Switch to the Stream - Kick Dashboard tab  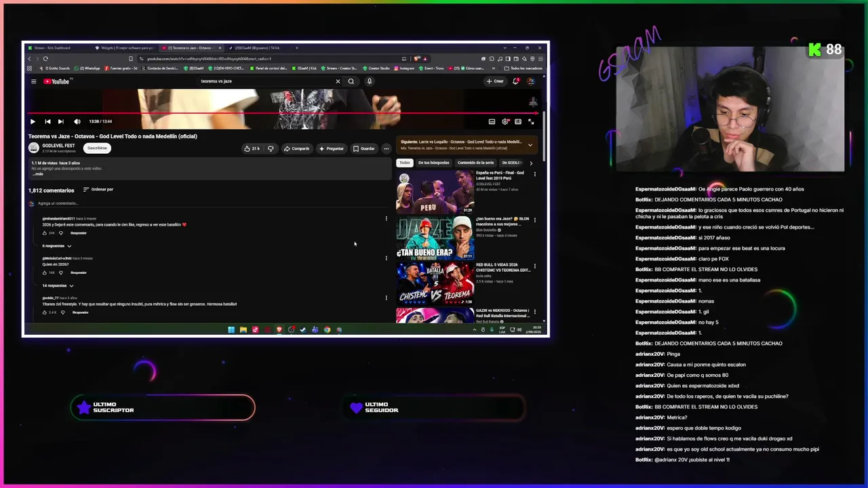58,48
